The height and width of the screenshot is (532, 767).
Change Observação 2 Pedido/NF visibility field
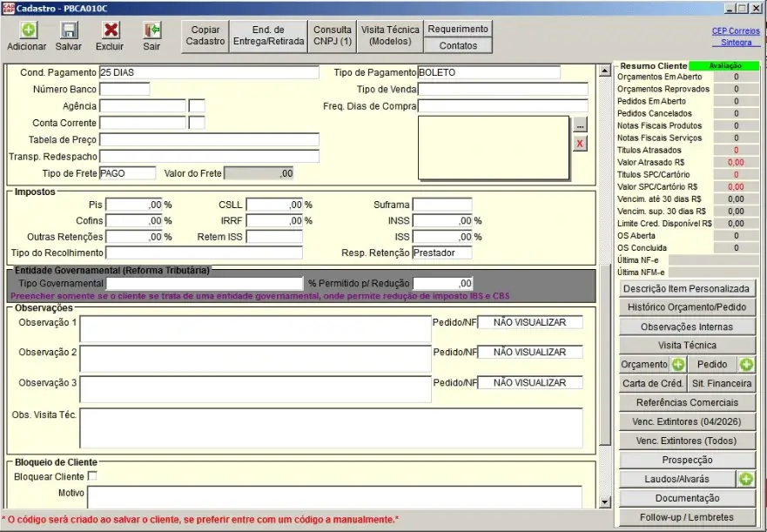529,353
